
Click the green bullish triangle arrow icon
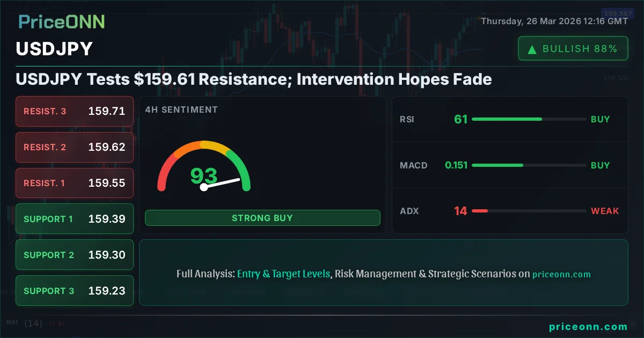[532, 49]
